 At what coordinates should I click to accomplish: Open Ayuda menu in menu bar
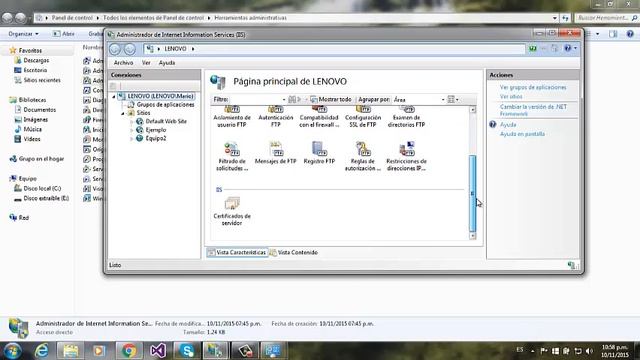click(x=167, y=63)
